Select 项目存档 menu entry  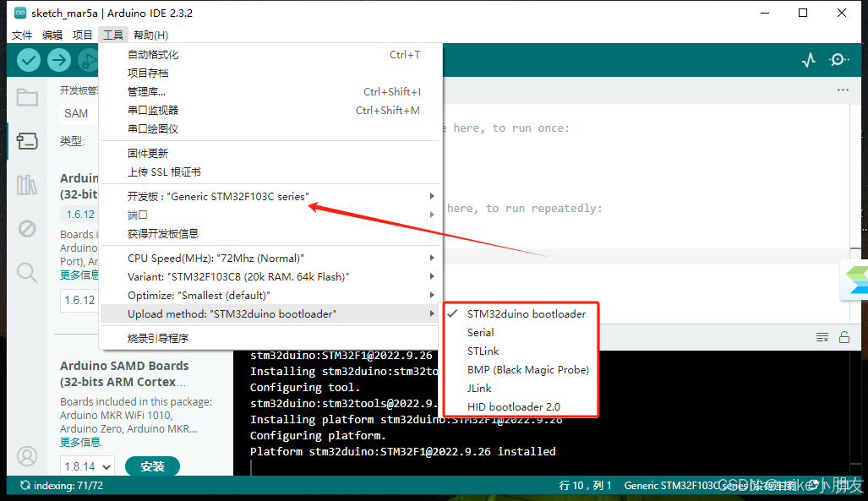(x=271, y=73)
